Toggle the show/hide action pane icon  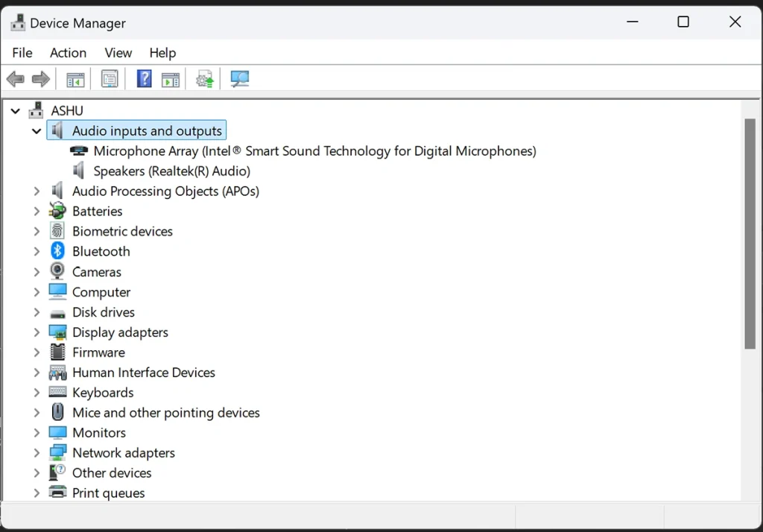click(x=171, y=79)
